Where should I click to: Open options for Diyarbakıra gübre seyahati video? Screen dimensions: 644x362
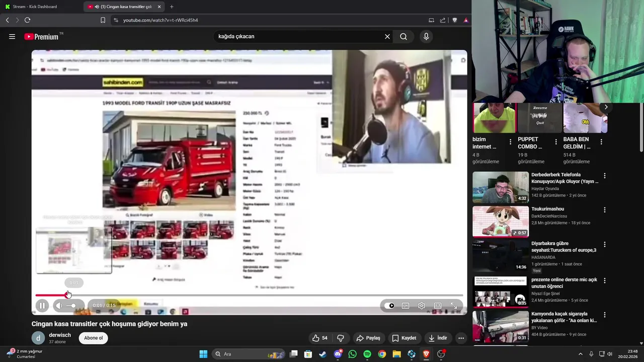(605, 245)
